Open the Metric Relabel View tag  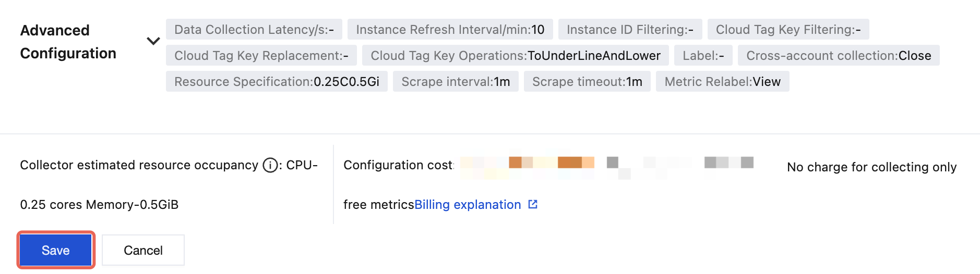722,82
